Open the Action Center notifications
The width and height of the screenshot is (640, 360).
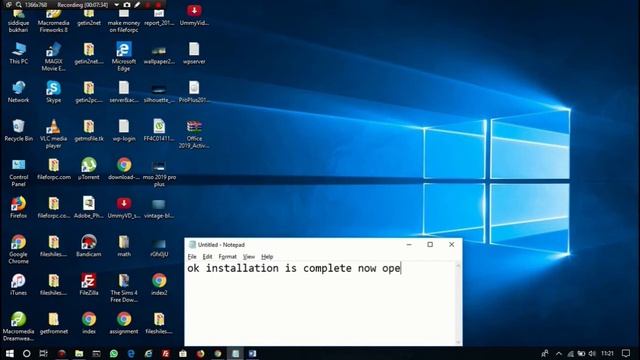click(x=626, y=353)
